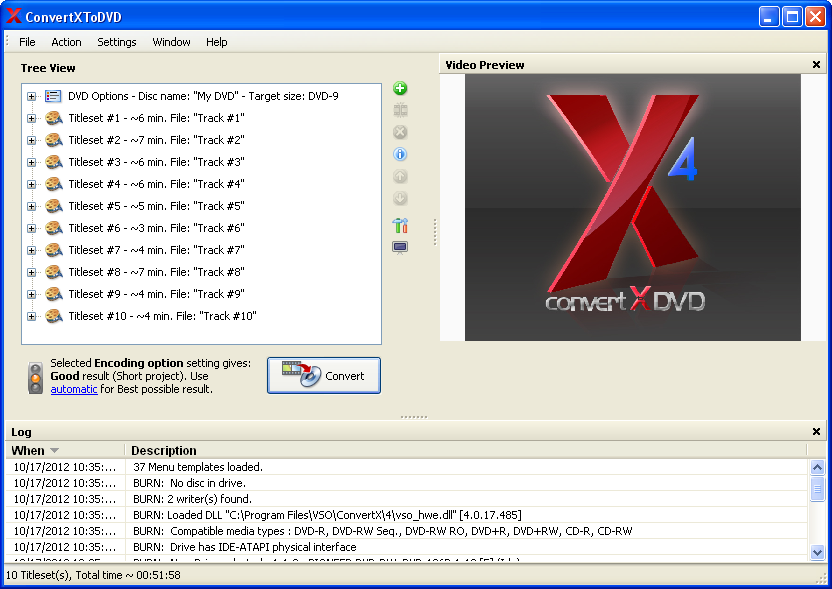Click the move up arrow icon
The image size is (832, 589).
tap(400, 176)
